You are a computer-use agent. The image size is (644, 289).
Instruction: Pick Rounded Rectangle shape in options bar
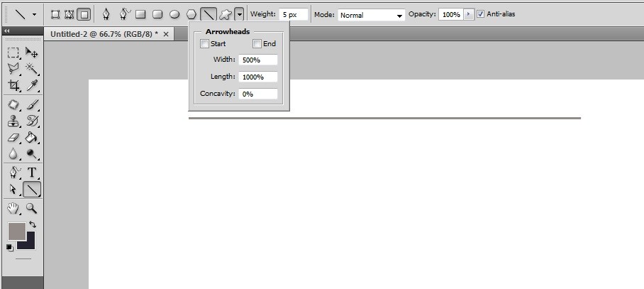tap(157, 14)
